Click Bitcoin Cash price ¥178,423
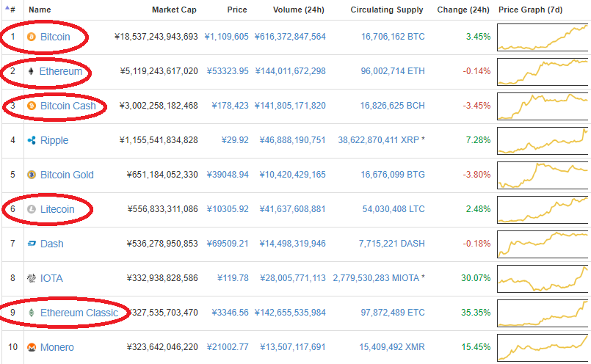This screenshot has width=591, height=364. point(231,106)
